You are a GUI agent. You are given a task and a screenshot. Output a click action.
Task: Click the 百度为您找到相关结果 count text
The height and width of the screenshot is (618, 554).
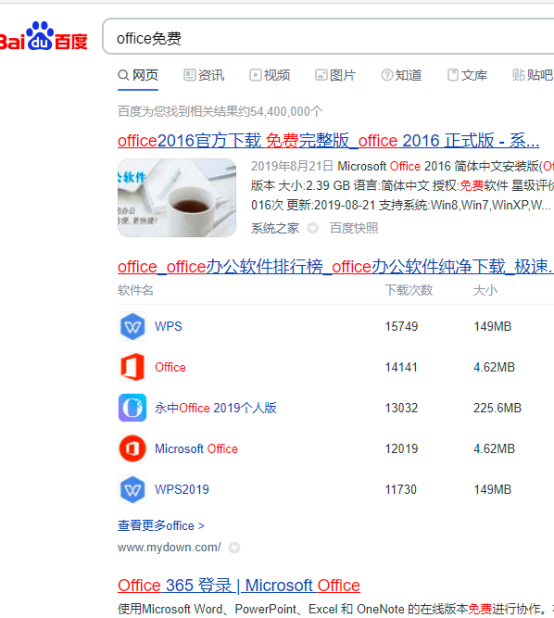(x=220, y=112)
